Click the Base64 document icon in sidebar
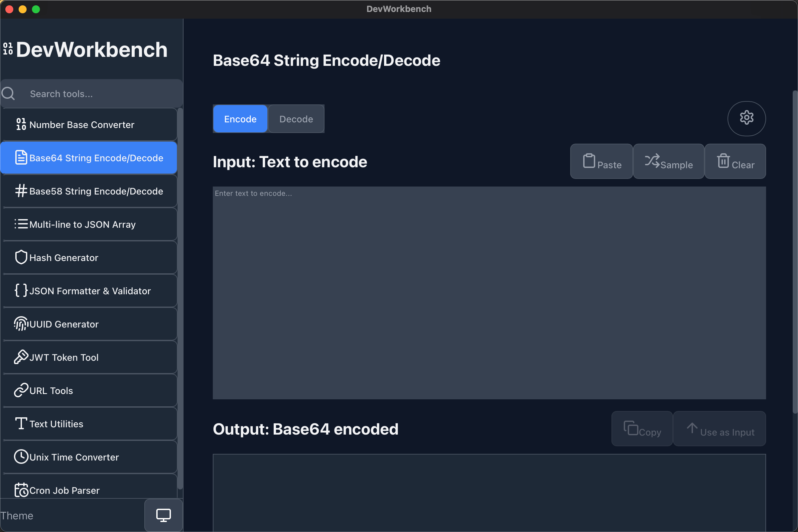 click(x=21, y=157)
